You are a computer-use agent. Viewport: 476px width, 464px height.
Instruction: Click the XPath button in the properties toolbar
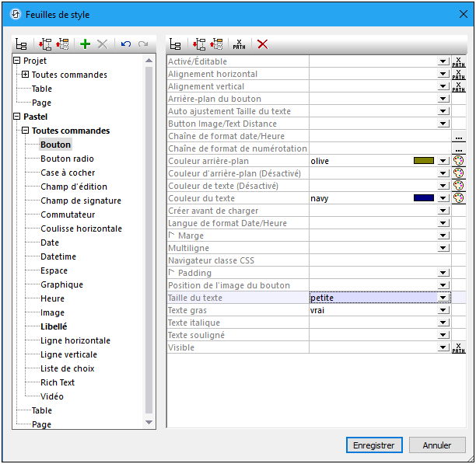240,45
